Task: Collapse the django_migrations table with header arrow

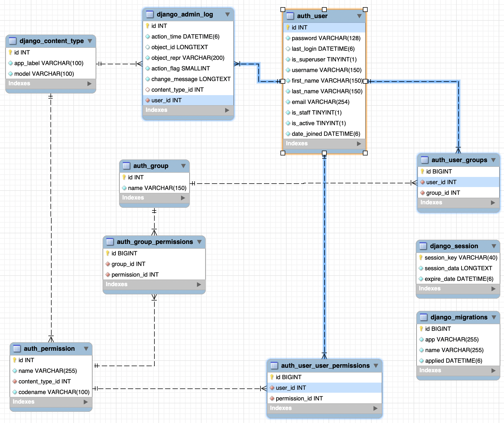Action: pyautogui.click(x=494, y=317)
